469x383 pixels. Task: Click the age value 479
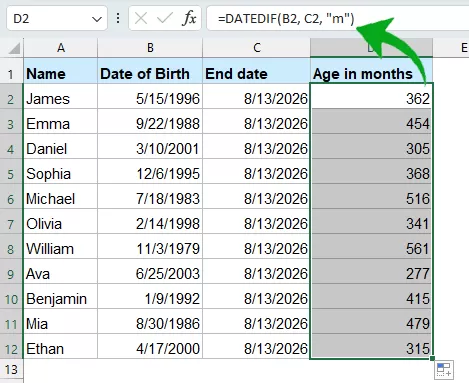[371, 321]
